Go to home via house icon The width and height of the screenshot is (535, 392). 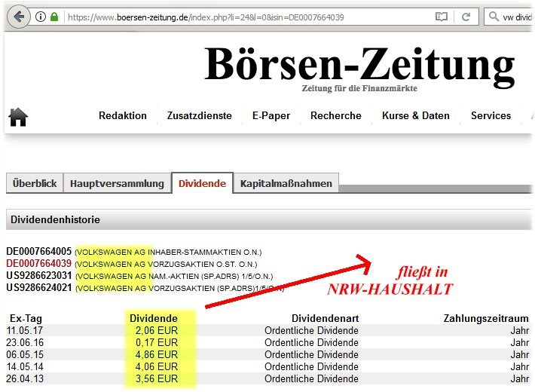[x=18, y=117]
